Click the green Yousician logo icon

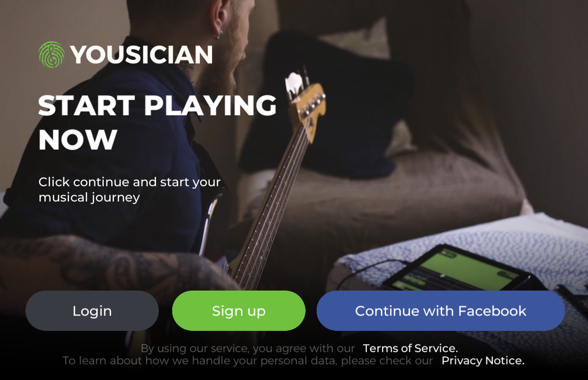[x=52, y=55]
